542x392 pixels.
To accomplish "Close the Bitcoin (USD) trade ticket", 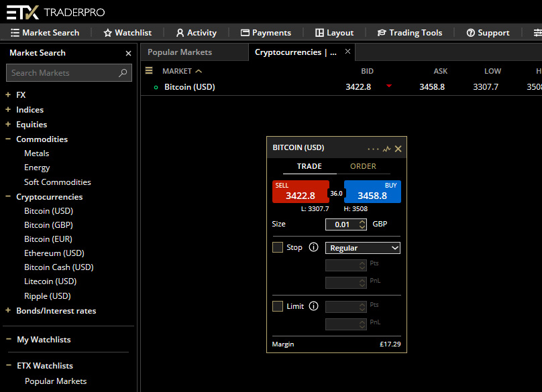I will coord(398,149).
